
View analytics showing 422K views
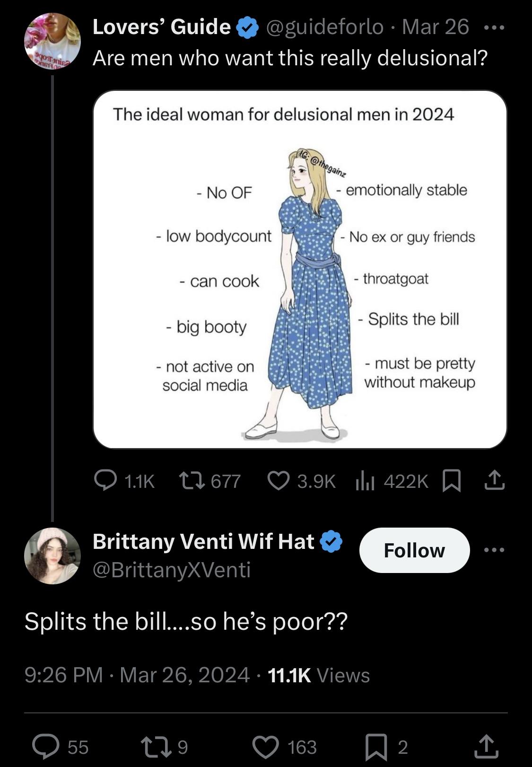(365, 481)
